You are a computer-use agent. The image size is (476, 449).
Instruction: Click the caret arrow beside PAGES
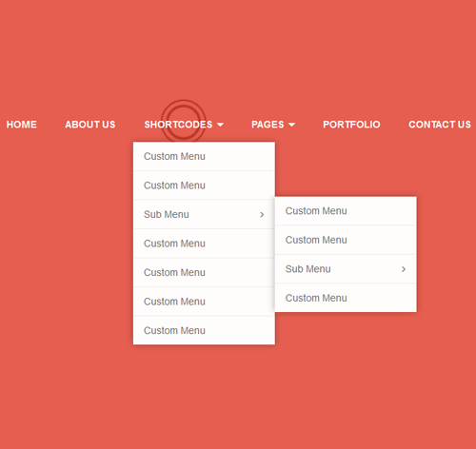point(292,125)
